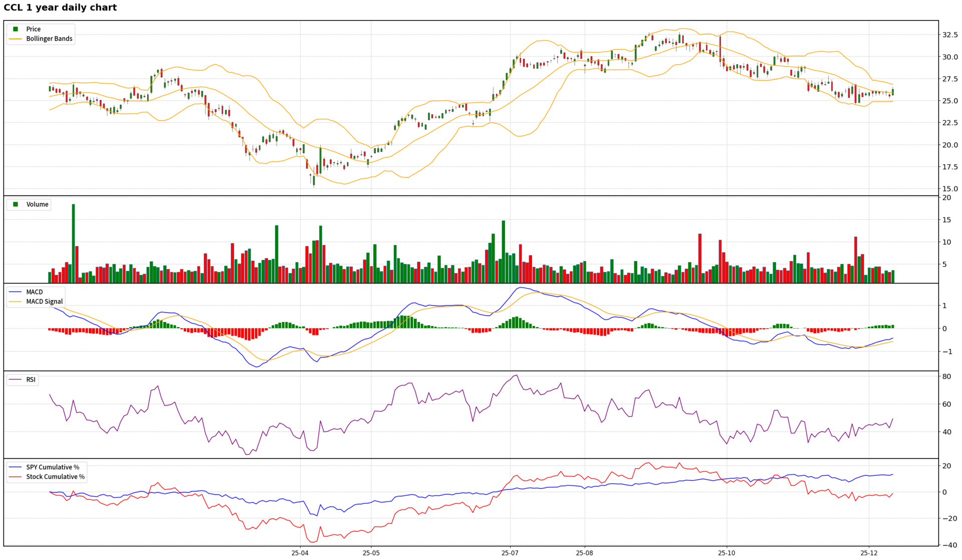This screenshot has height=560, width=962.
Task: Click the 25-12 date axis label
Action: (x=869, y=553)
